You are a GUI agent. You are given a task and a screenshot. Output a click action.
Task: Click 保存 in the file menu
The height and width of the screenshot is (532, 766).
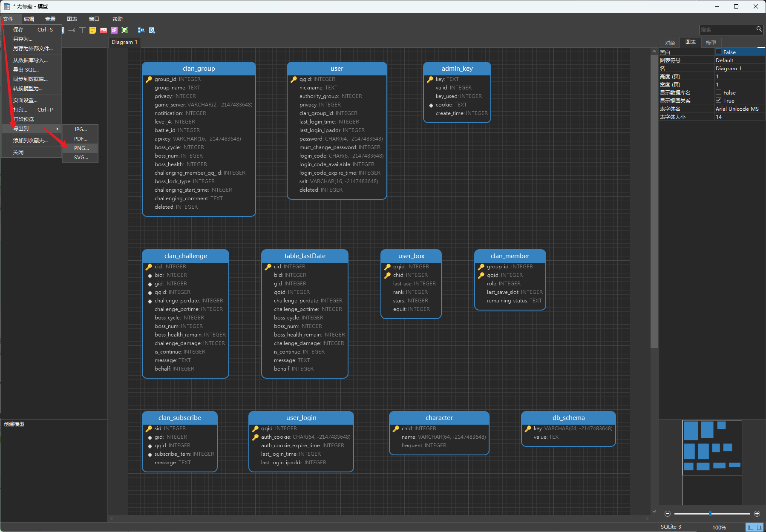coord(32,29)
